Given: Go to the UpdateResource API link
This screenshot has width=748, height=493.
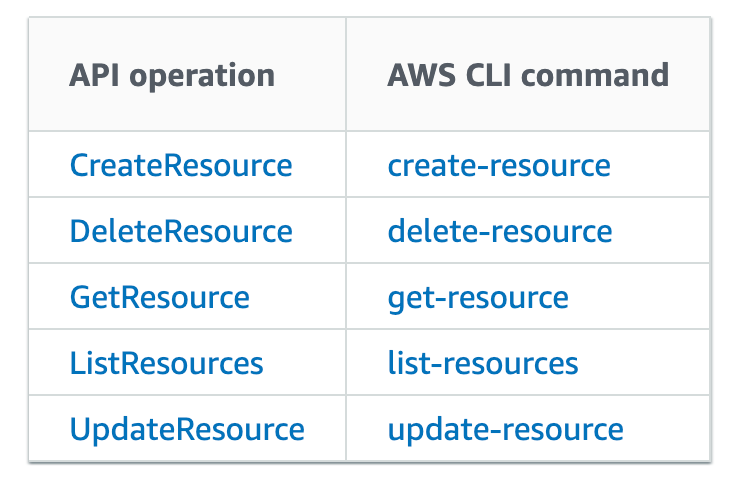Looking at the screenshot, I should 187,429.
